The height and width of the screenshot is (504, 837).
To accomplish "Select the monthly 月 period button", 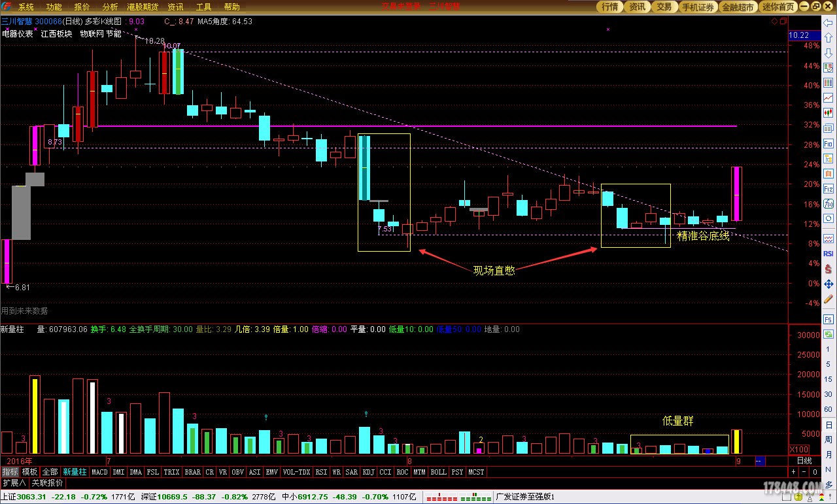I will tap(828, 454).
